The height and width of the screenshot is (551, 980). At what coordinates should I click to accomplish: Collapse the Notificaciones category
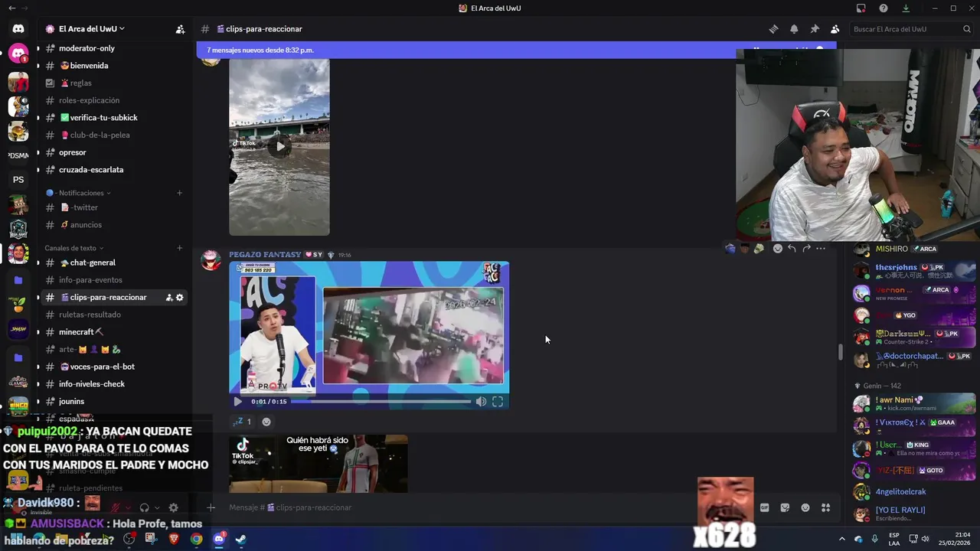pyautogui.click(x=78, y=193)
